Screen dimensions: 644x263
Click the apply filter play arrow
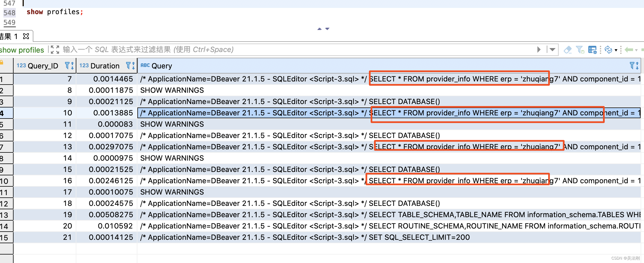539,50
